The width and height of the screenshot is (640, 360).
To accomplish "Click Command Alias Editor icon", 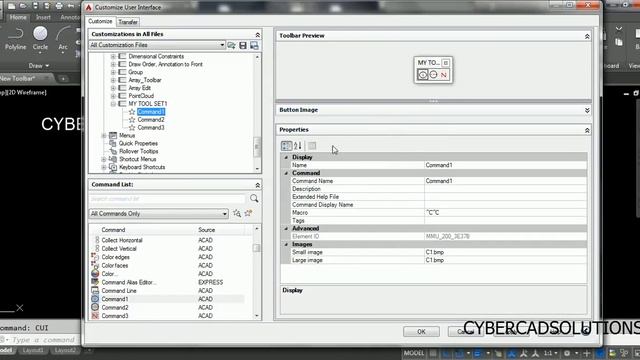I will pos(95,282).
